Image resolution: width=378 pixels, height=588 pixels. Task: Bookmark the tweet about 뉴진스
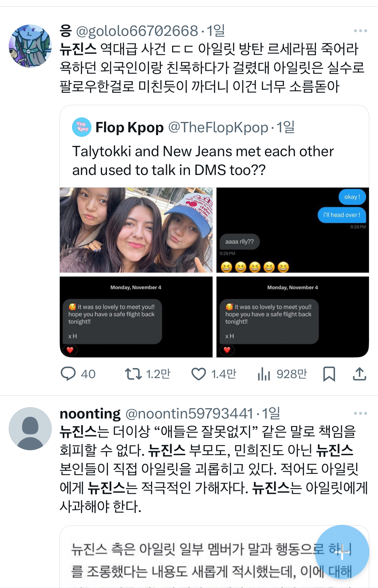tap(329, 374)
